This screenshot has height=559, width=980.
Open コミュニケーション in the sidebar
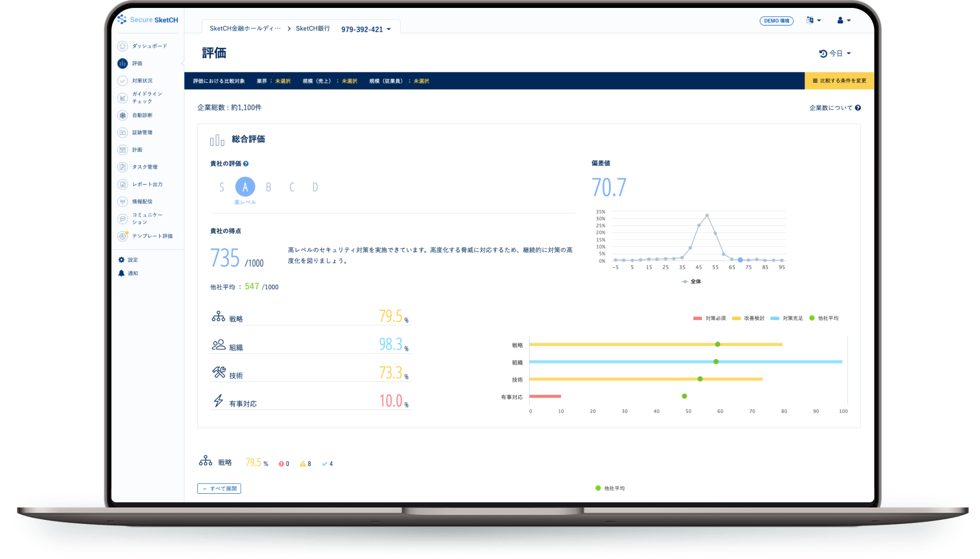pyautogui.click(x=140, y=219)
